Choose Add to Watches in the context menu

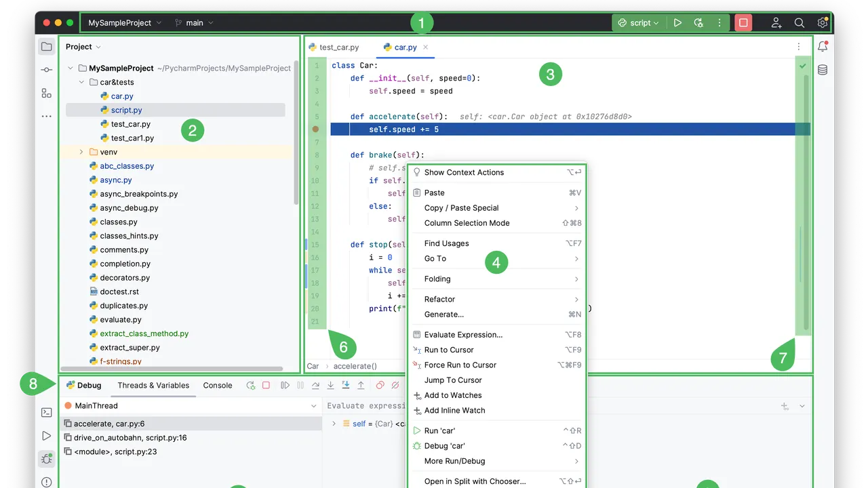[498, 395]
